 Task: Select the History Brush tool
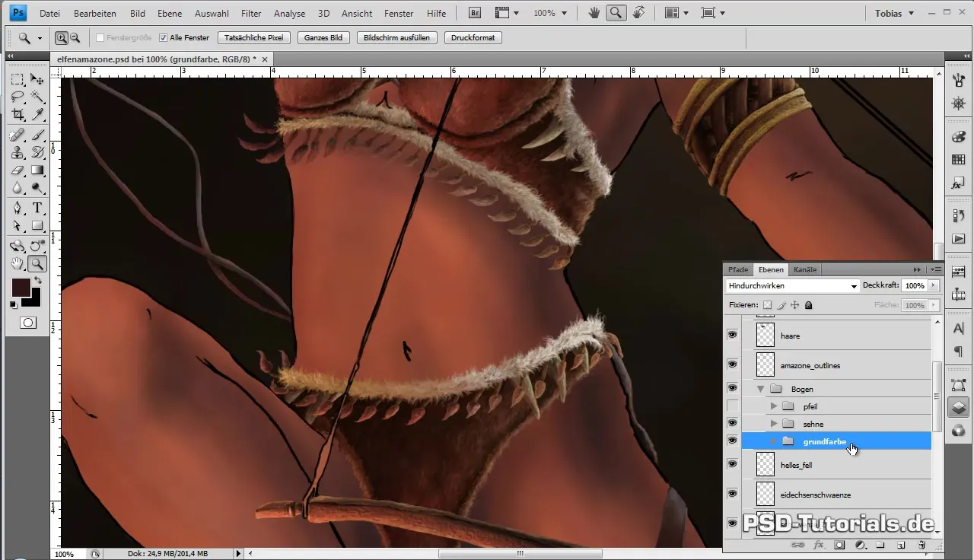tap(37, 152)
